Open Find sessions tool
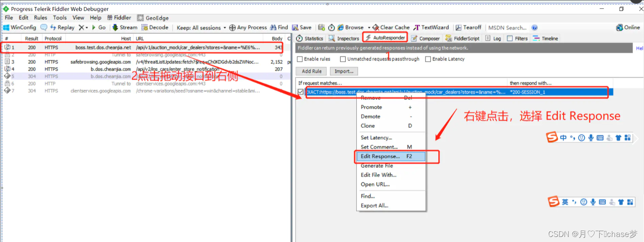644x242 pixels. tap(279, 27)
